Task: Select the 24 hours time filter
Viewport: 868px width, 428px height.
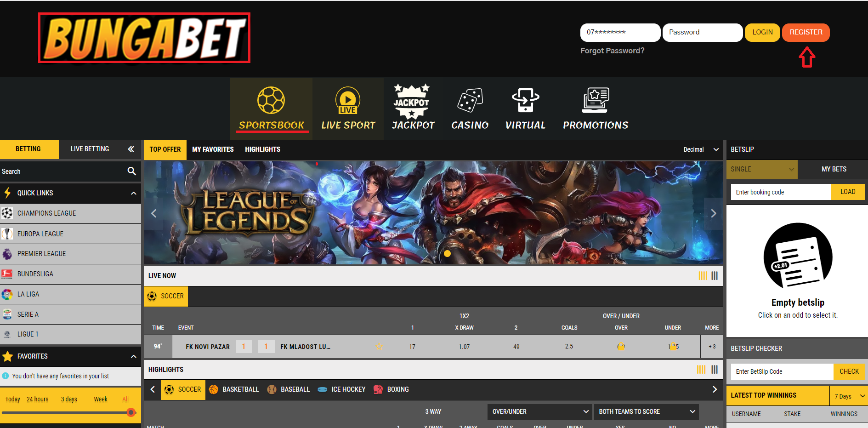Action: point(37,399)
